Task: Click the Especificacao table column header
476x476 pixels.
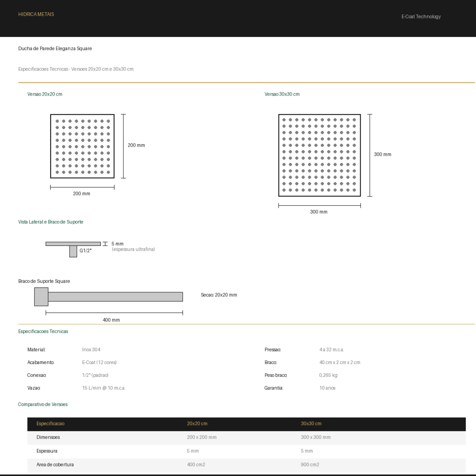Action: pos(50,424)
